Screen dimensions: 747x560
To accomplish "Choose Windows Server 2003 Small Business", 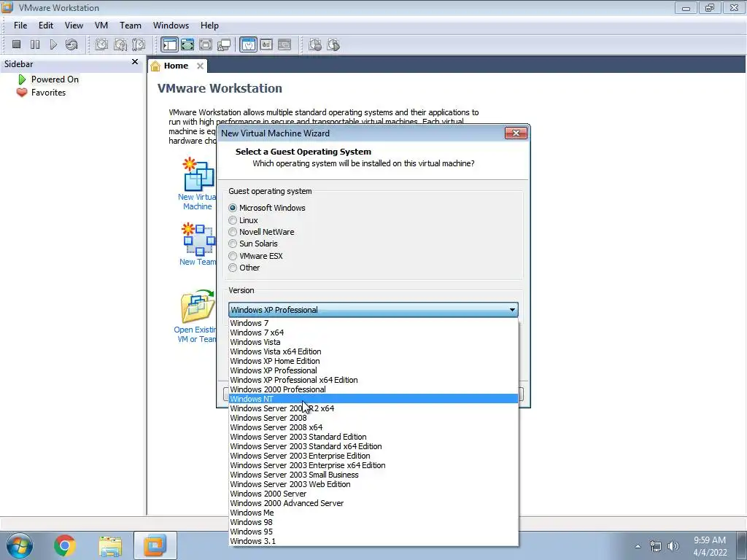I will (373, 475).
